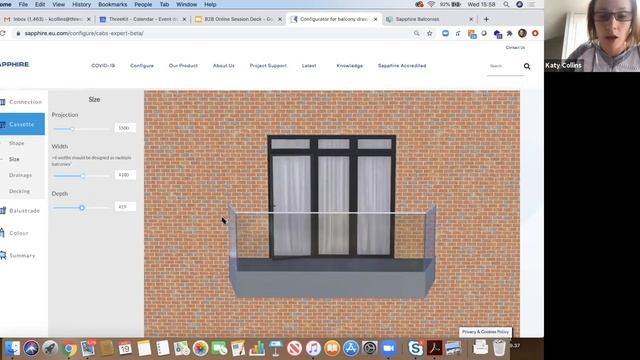Open the Sapphire Accredited nav link
The height and width of the screenshot is (360, 640).
(x=402, y=66)
